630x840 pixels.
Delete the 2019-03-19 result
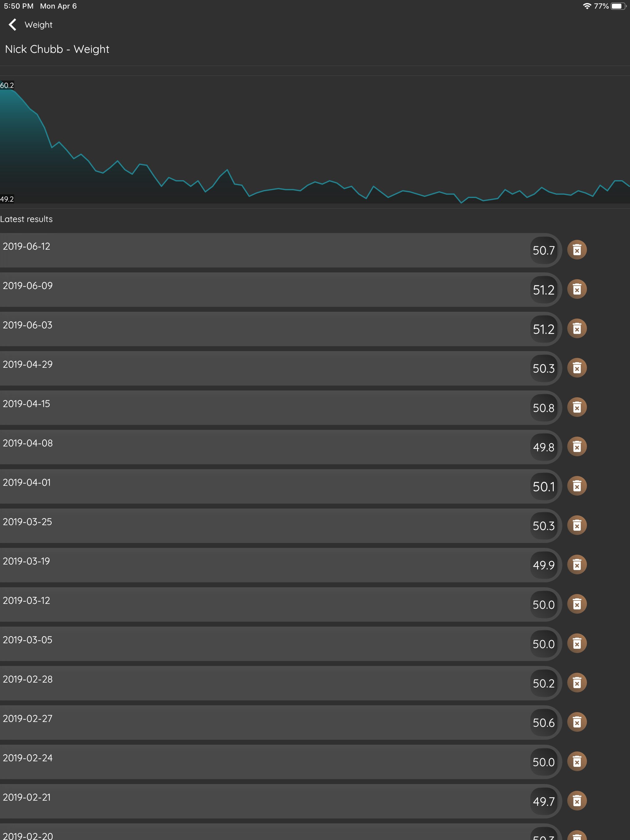[x=576, y=565]
